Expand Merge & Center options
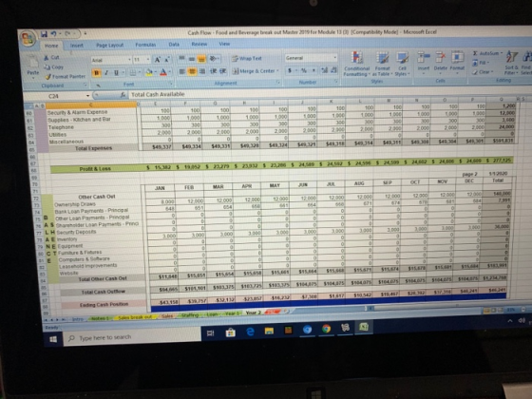The image size is (532, 399). (277, 70)
